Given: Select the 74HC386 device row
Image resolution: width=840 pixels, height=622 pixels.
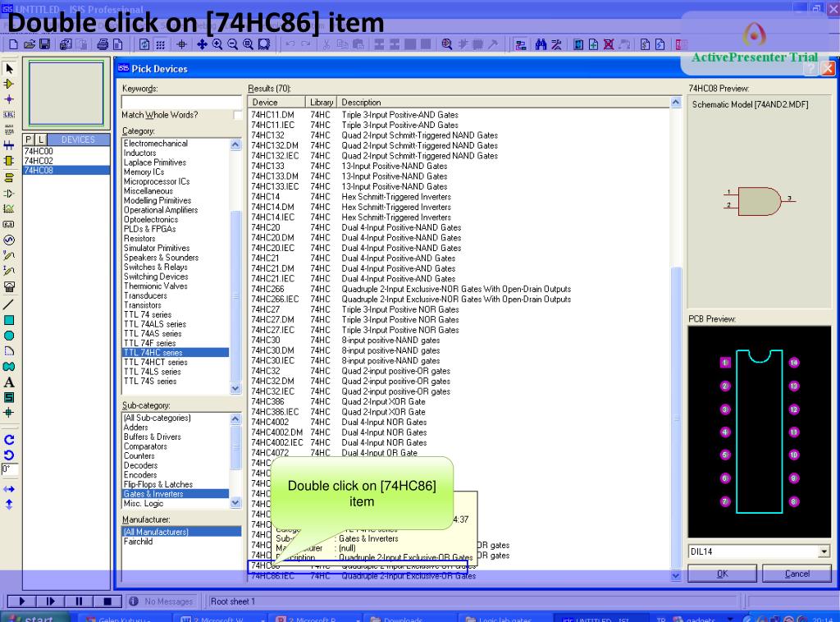Looking at the screenshot, I should click(x=459, y=402).
